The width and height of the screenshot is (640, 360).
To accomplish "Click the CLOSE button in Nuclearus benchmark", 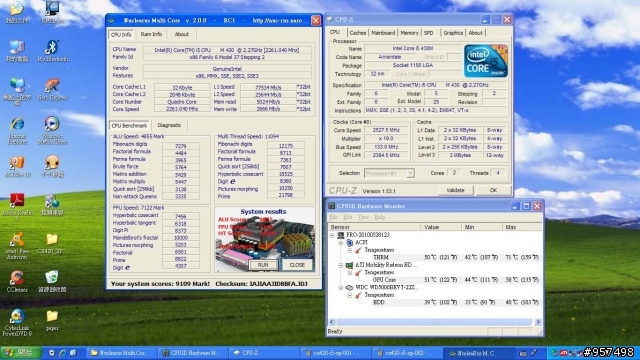I will tap(297, 265).
